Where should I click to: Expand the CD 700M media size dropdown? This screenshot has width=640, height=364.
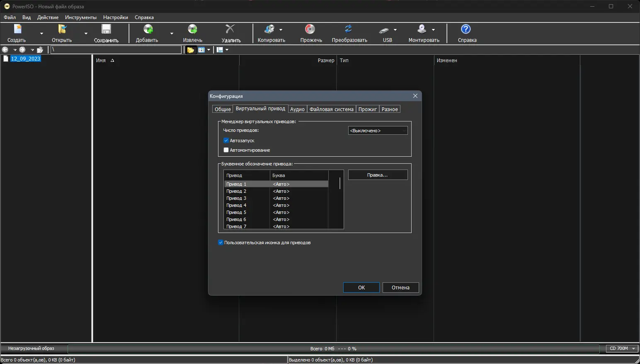[x=622, y=349]
